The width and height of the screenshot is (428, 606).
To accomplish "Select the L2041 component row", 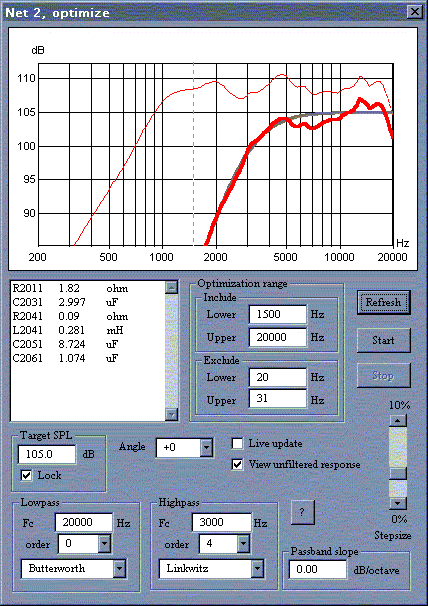I will pyautogui.click(x=88, y=330).
